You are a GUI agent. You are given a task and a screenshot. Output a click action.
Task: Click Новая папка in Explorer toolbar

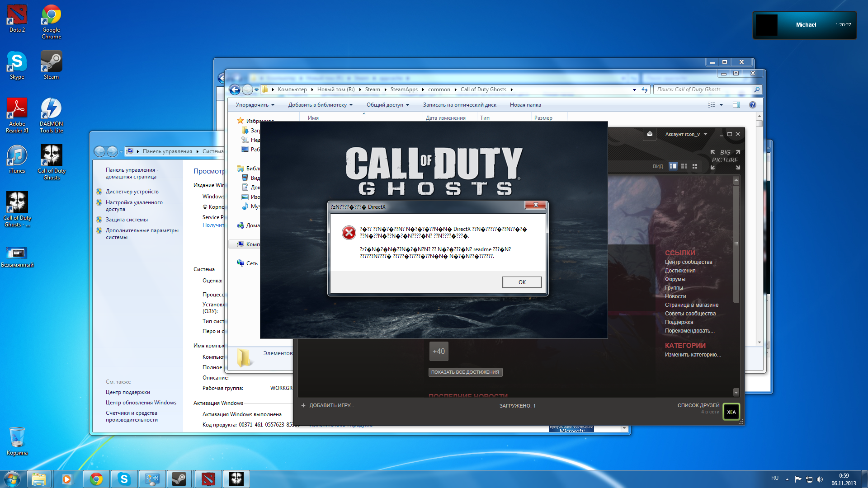click(525, 105)
